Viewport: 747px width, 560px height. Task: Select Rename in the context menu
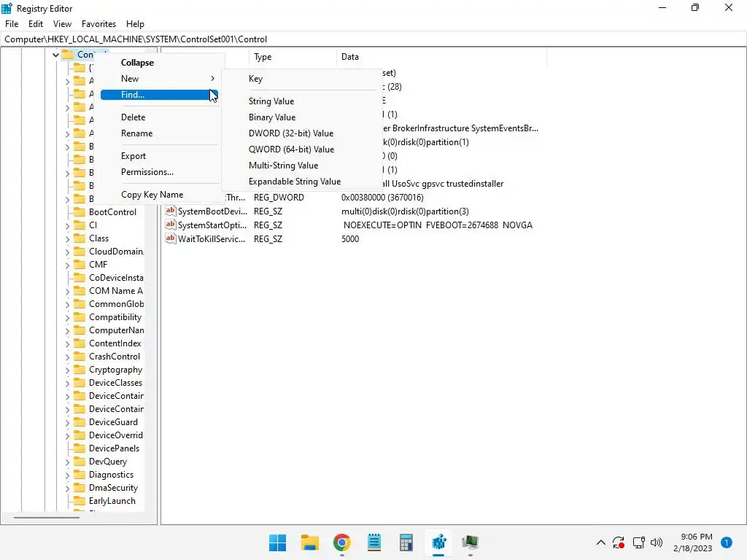(x=136, y=133)
